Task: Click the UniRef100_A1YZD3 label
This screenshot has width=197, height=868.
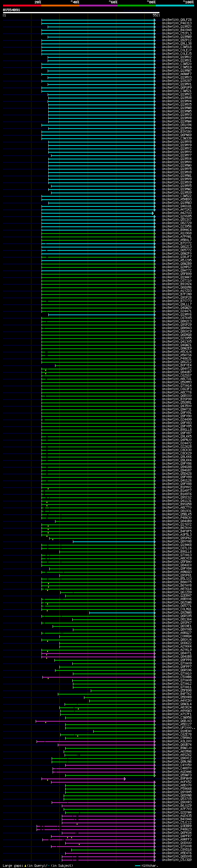Action: point(177,291)
